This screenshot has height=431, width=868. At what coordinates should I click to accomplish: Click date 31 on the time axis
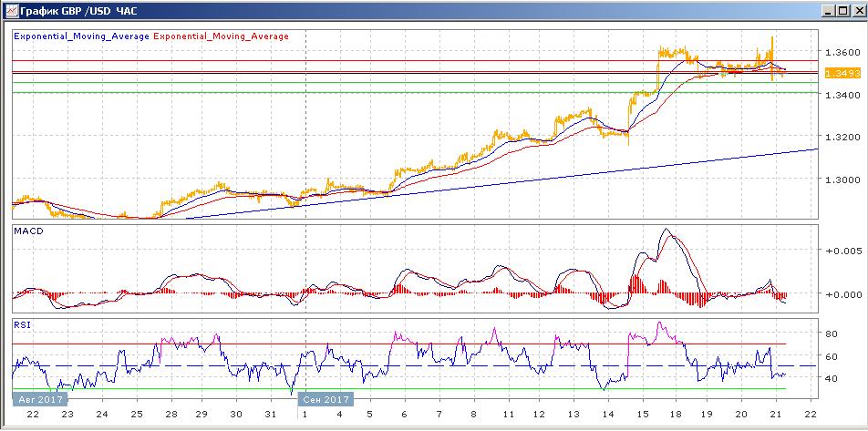tap(271, 415)
